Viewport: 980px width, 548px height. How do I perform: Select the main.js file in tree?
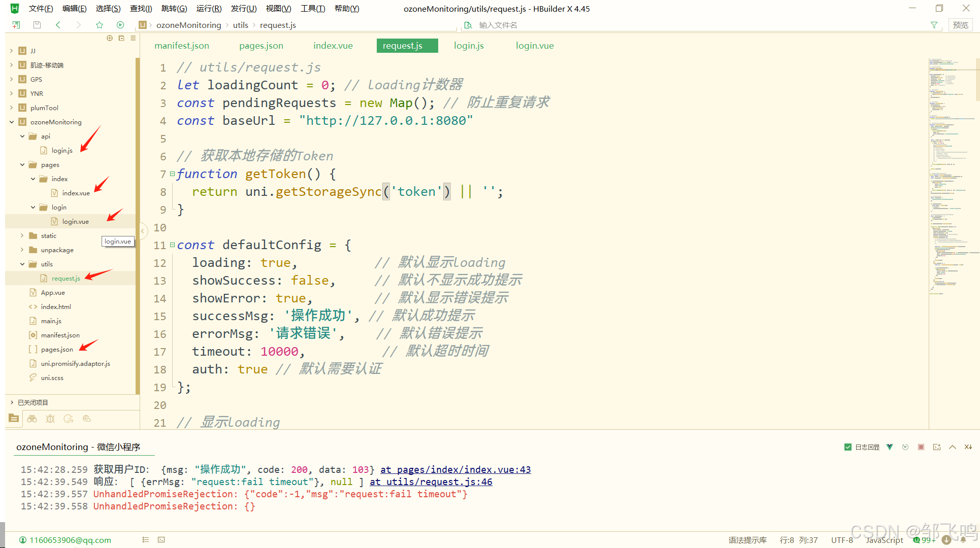tap(51, 321)
